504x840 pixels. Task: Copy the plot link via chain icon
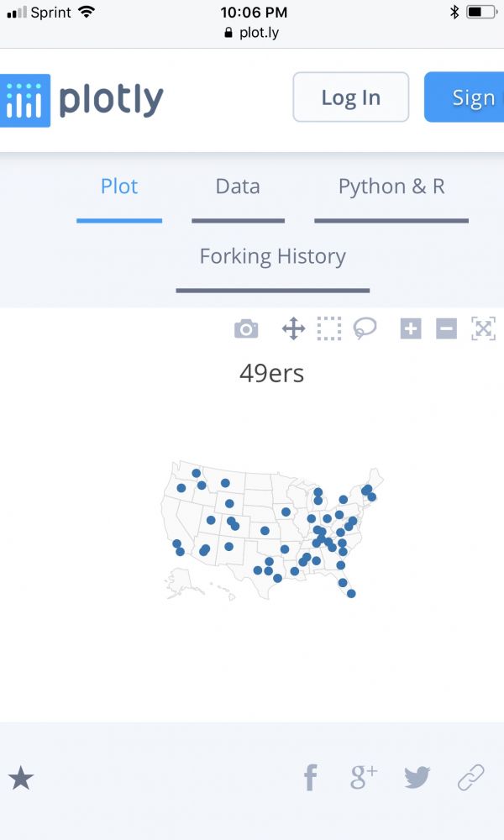(471, 778)
